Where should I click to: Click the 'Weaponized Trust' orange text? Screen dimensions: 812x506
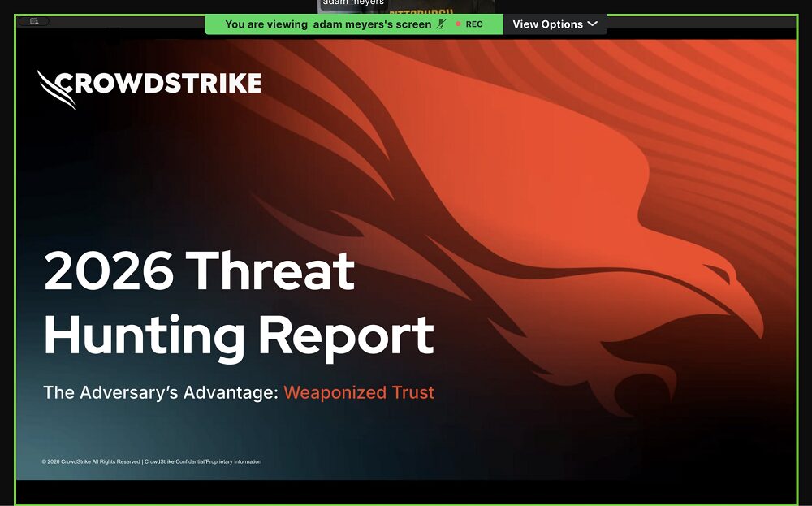click(x=359, y=392)
